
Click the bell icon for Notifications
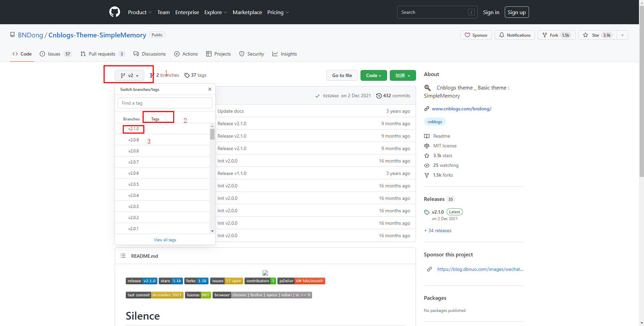[502, 35]
